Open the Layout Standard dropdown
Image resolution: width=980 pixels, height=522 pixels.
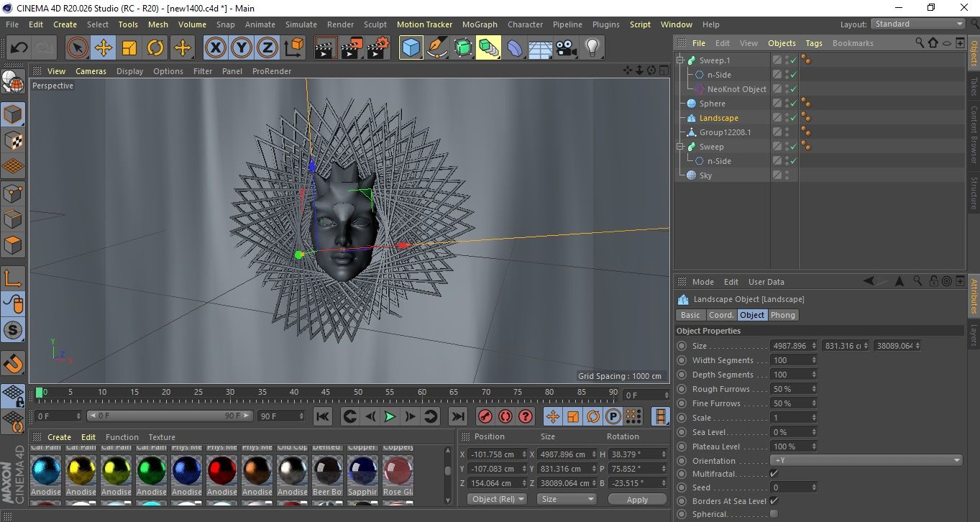pos(918,24)
